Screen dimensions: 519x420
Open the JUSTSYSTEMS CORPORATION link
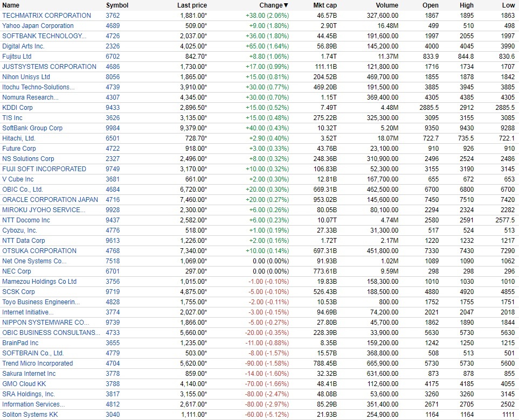[x=50, y=67]
